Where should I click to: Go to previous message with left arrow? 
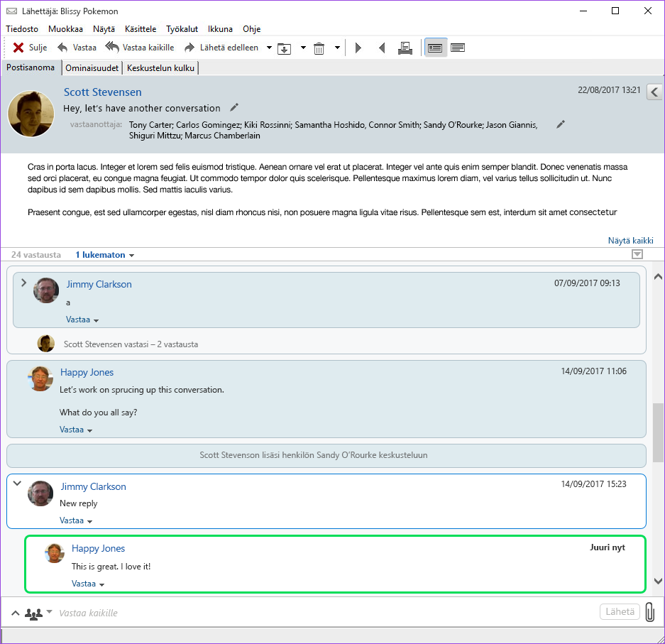coord(382,48)
